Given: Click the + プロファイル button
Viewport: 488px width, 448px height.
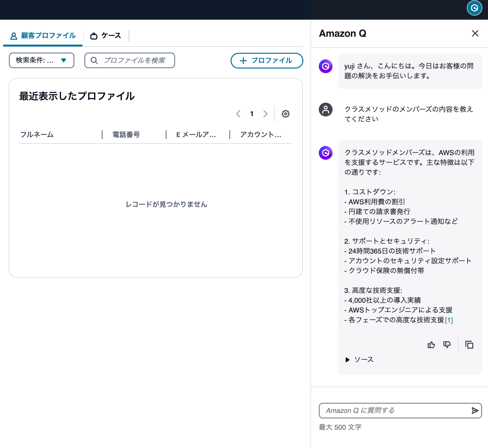Looking at the screenshot, I should pos(267,61).
